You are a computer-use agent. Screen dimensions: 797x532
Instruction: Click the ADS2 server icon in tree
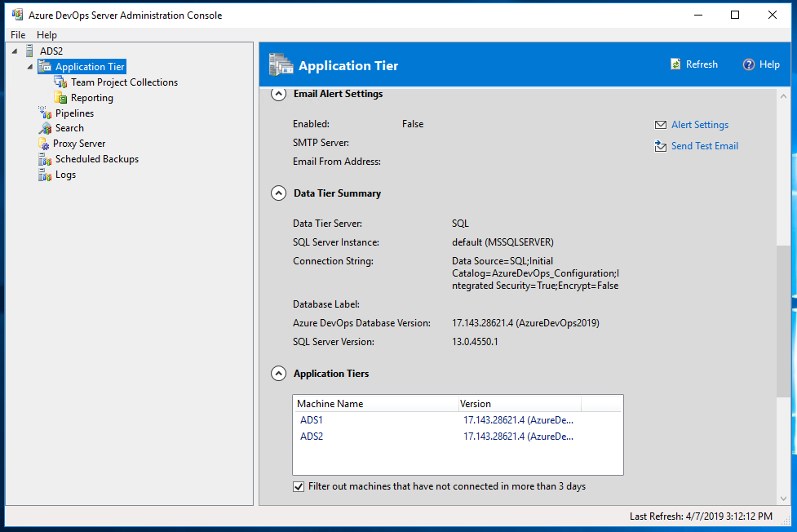29,51
